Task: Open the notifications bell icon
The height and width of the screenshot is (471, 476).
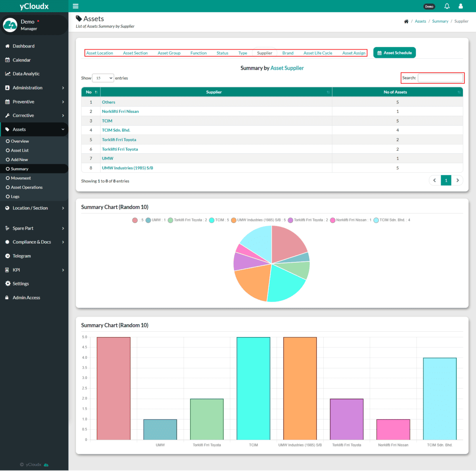Action: click(x=447, y=6)
